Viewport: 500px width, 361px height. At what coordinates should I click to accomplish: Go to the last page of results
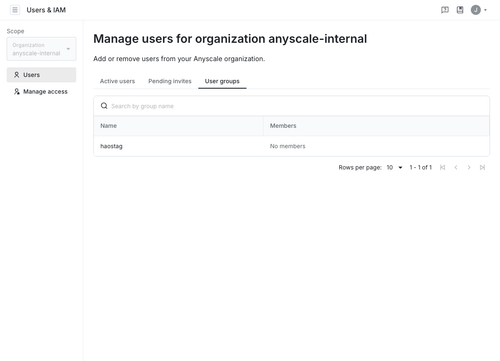pos(482,167)
